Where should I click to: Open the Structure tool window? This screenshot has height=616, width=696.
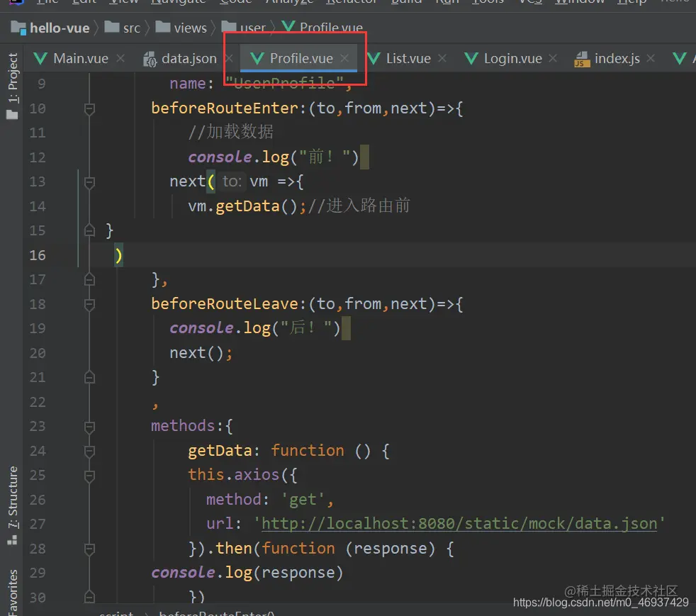[x=13, y=505]
